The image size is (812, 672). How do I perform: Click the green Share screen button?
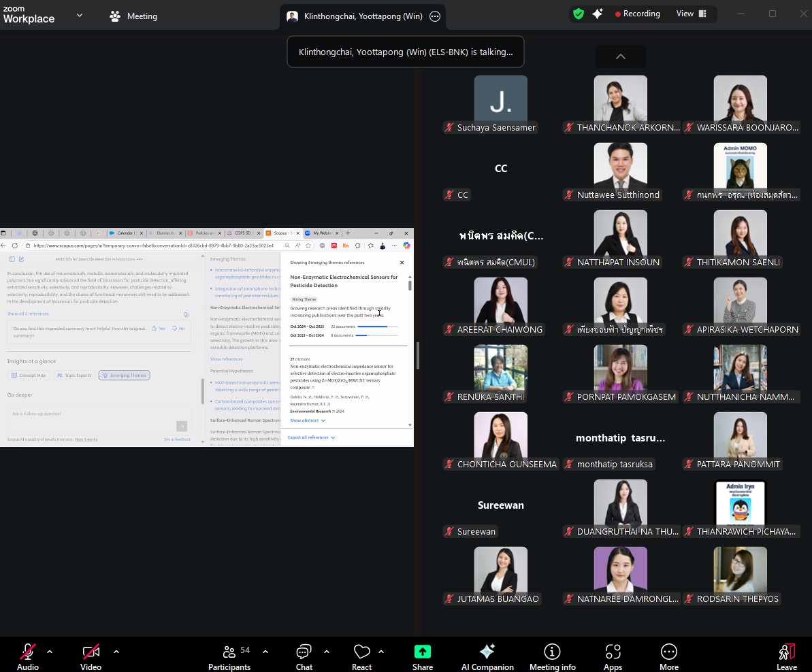coord(422,656)
